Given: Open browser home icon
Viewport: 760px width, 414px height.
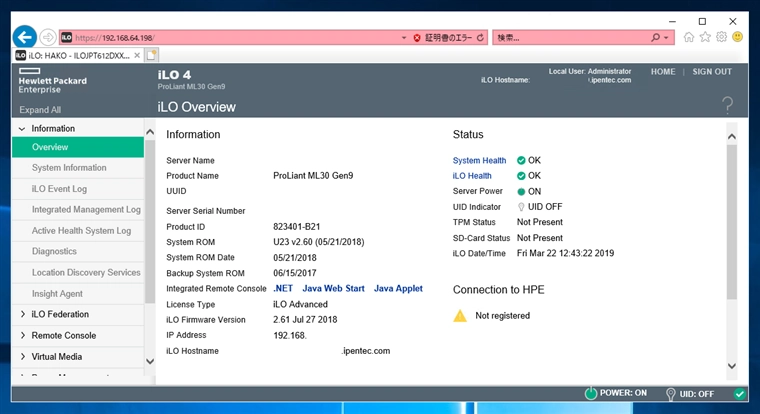Looking at the screenshot, I should pyautogui.click(x=689, y=37).
